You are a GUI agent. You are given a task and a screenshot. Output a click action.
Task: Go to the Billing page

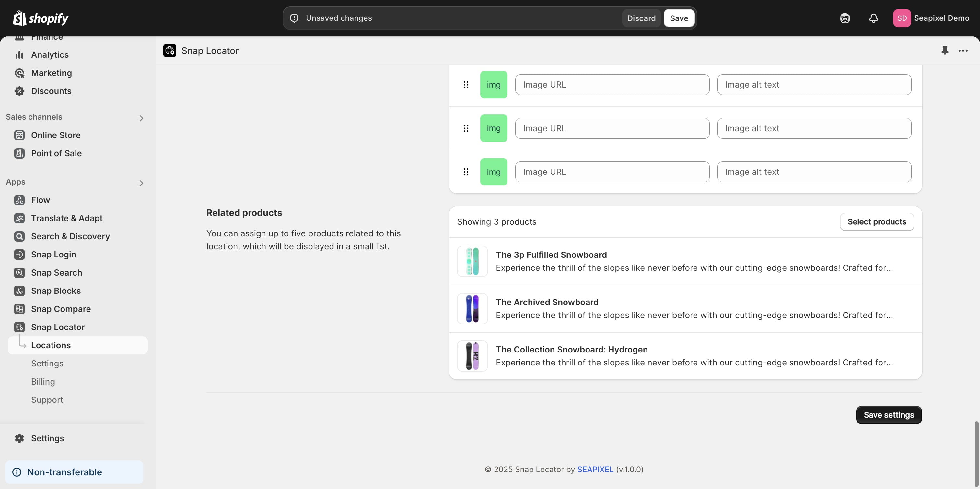(x=43, y=382)
